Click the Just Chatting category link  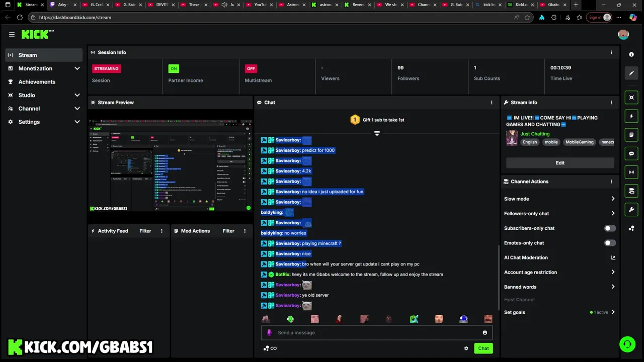point(535,134)
